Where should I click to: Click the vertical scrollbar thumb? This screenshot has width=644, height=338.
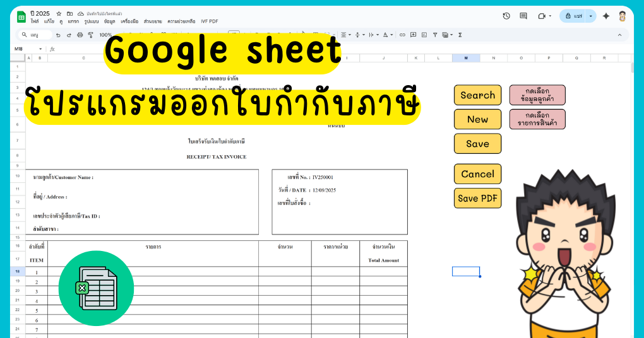(633, 67)
